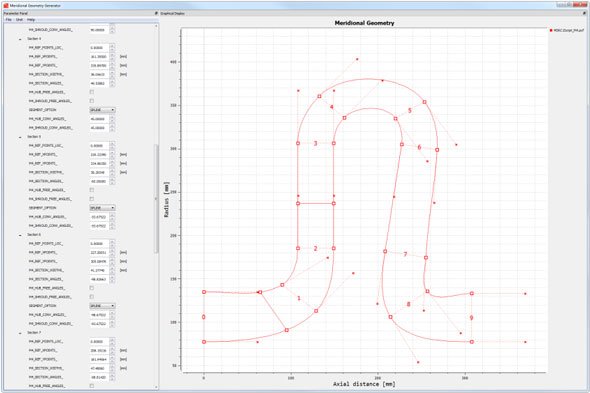
Task: Click the plot legend entry at top right
Action: (x=567, y=30)
